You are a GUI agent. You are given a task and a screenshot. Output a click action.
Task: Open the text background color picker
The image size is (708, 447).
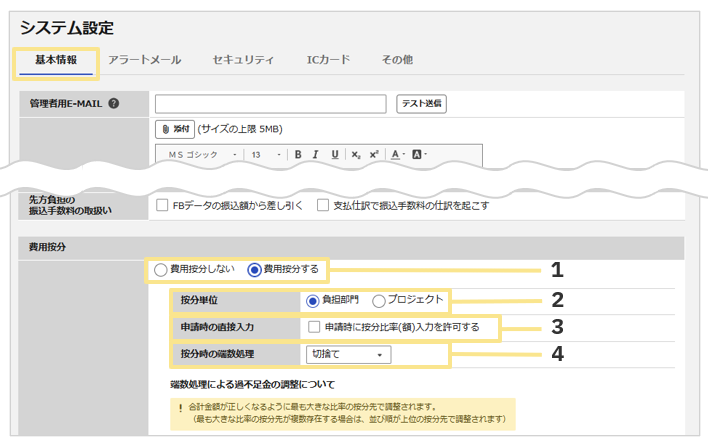pos(419,154)
